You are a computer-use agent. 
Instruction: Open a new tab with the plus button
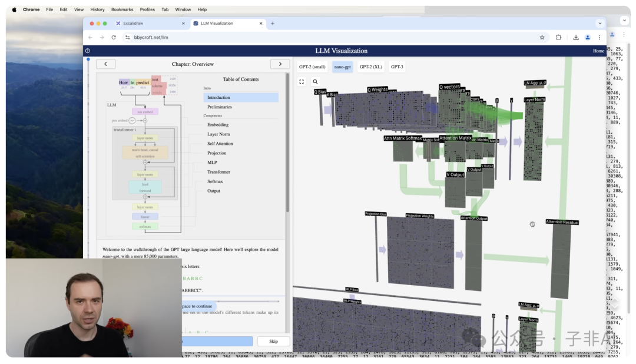click(x=273, y=24)
